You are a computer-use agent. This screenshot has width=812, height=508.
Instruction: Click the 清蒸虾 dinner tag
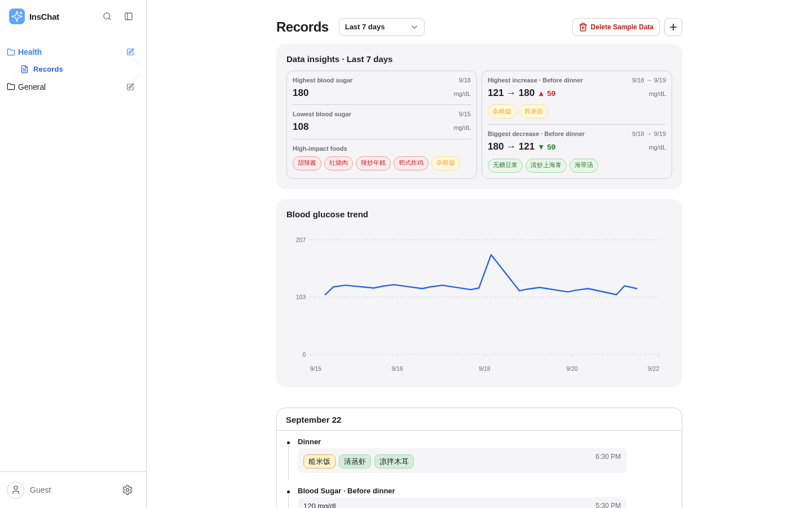tap(355, 462)
